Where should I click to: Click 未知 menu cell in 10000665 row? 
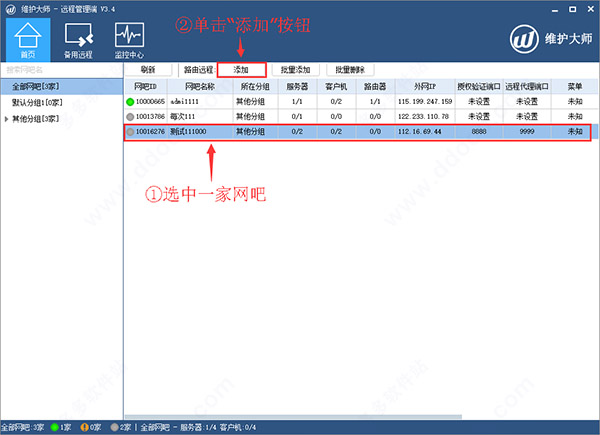[x=575, y=102]
